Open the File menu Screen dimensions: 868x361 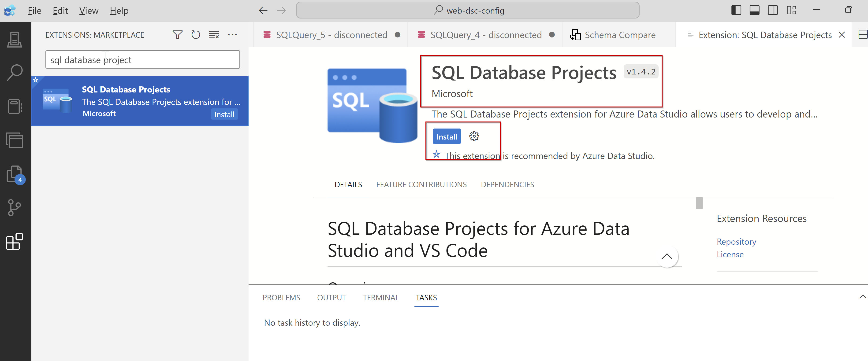pyautogui.click(x=34, y=11)
